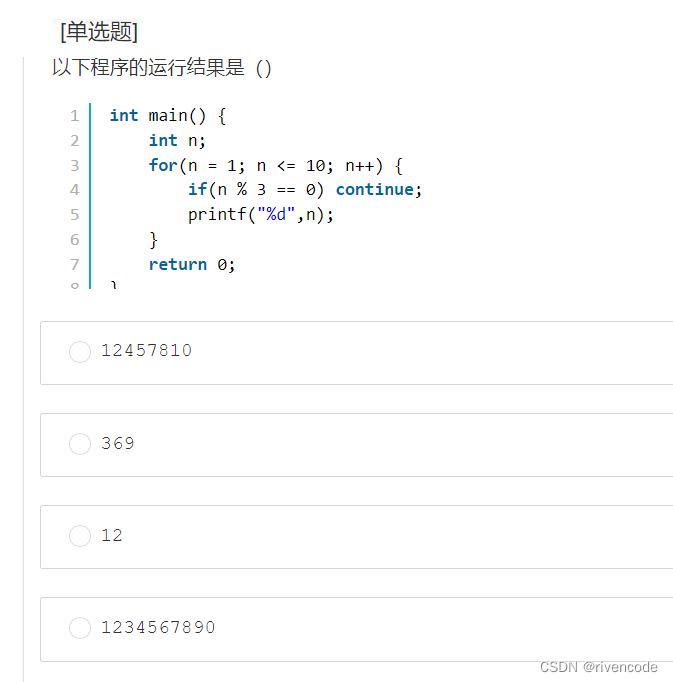The image size is (673, 682).
Task: Click the question text 以下程序的运行结果是
Action: [x=148, y=68]
